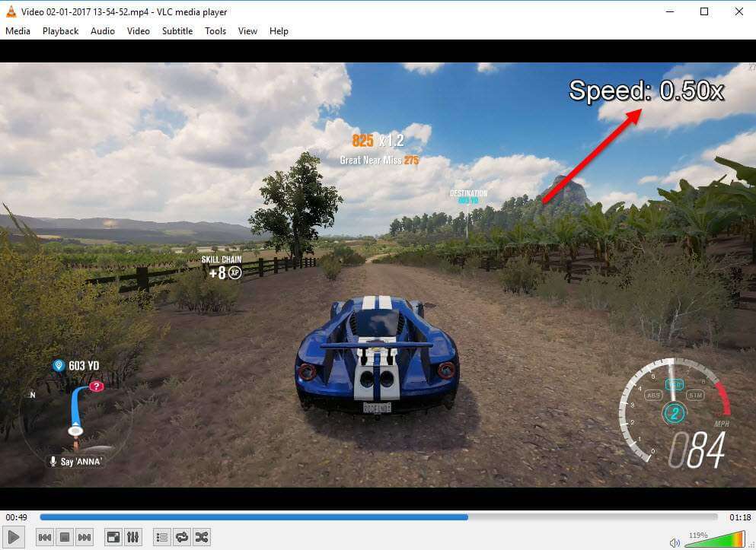This screenshot has width=756, height=550.
Task: Adjust the volume slider at 119%
Action: coord(715,539)
